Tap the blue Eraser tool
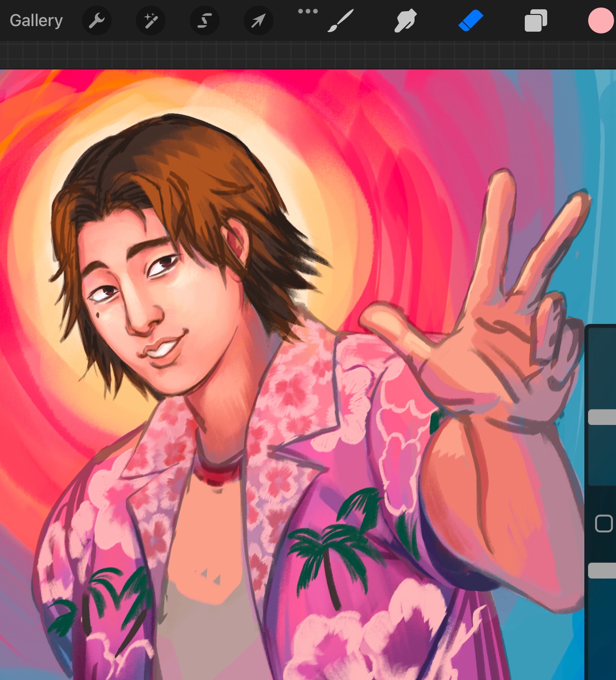Screen dimensions: 616x680 (470, 21)
